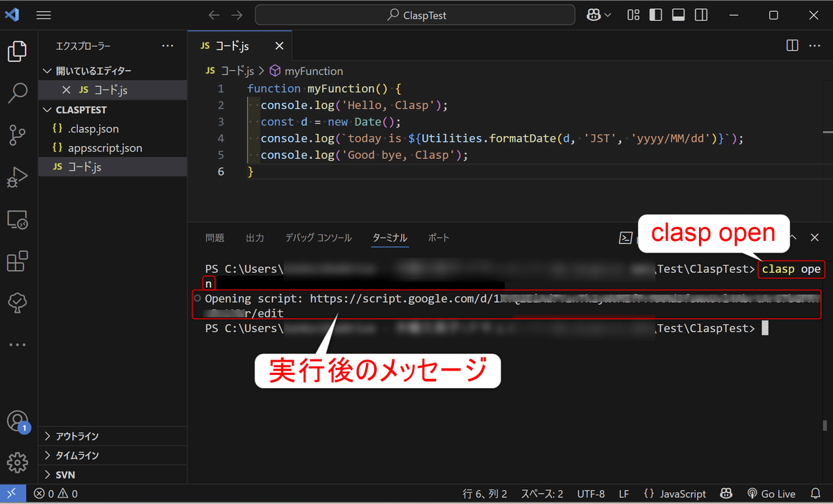The image size is (833, 504).
Task: Switch to the 出力 panel tab
Action: point(255,237)
